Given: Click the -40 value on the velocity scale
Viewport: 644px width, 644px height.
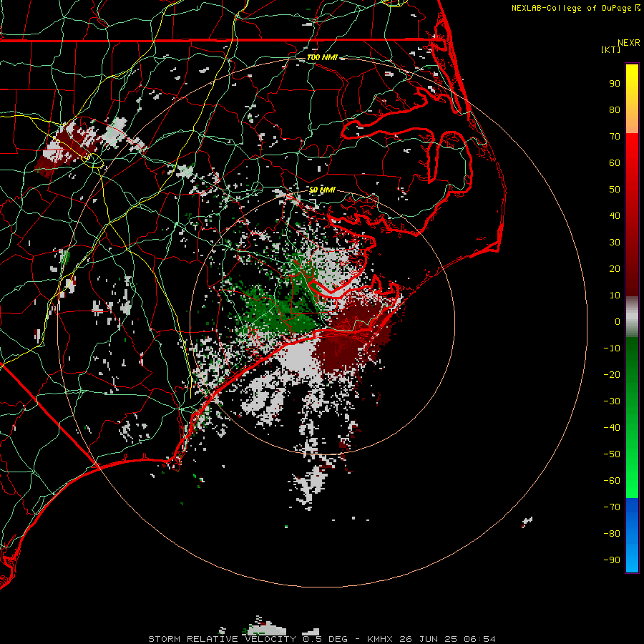Looking at the screenshot, I should (x=612, y=428).
